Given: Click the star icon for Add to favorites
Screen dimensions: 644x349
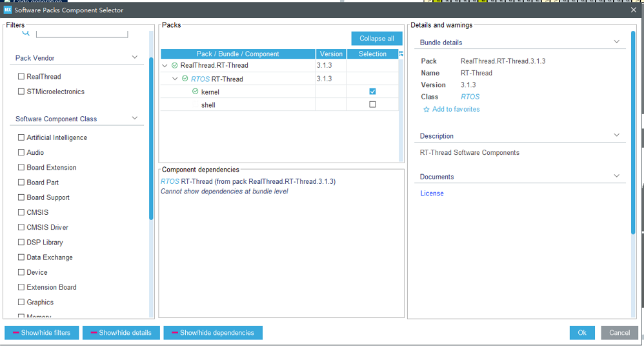Looking at the screenshot, I should pyautogui.click(x=427, y=109).
